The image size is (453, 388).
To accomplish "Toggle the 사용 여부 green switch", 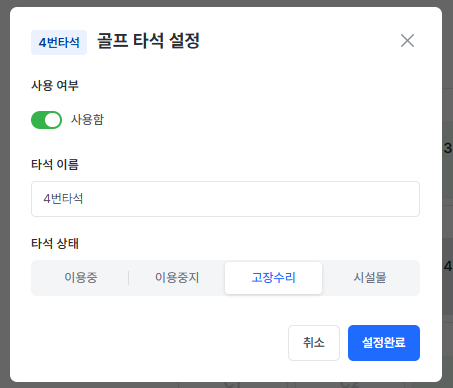I will pyautogui.click(x=46, y=120).
